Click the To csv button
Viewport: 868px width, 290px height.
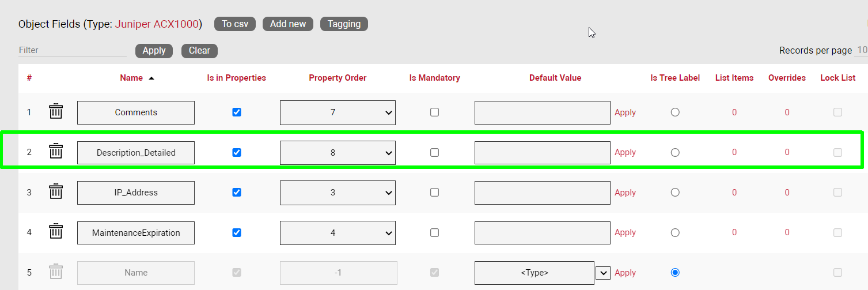(x=234, y=24)
